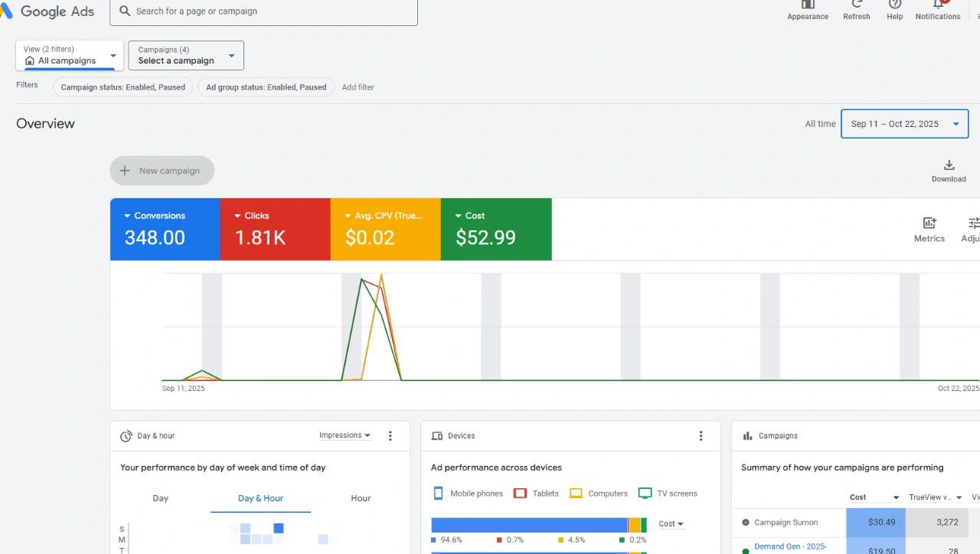Open the Demand Gen campaign link

tap(790, 546)
